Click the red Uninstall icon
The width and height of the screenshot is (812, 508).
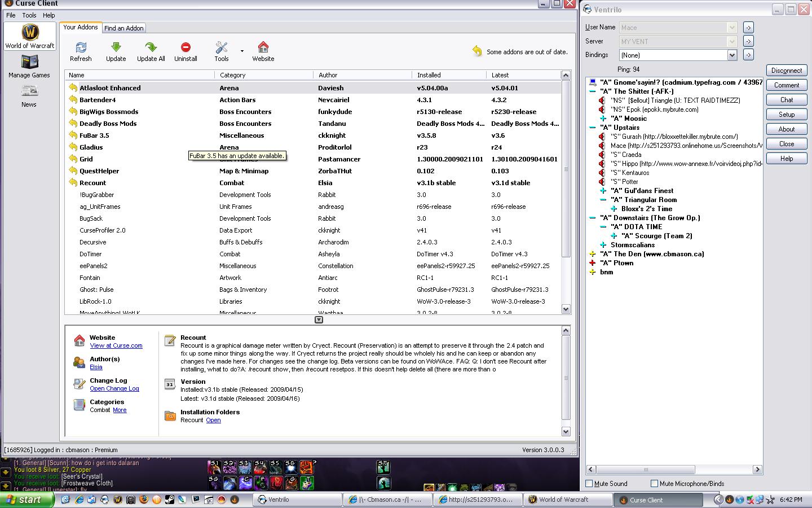point(186,48)
